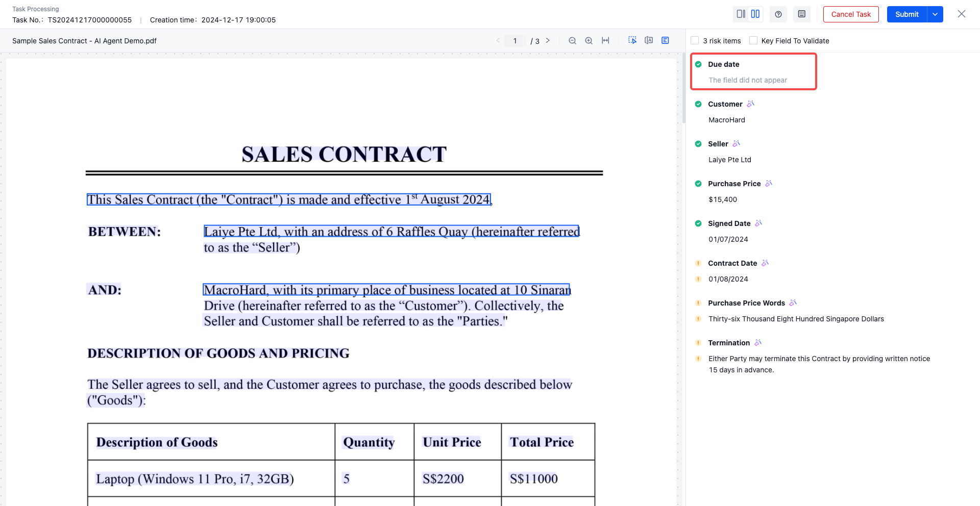The image size is (980, 506).
Task: Click the highlighted Laiye Pte Ltd address line
Action: tap(391, 232)
